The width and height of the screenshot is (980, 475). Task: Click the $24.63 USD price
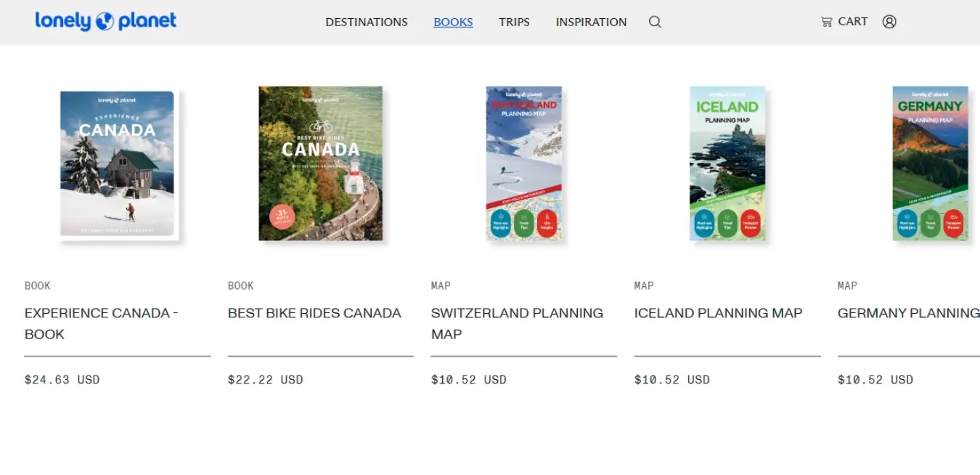pyautogui.click(x=62, y=379)
